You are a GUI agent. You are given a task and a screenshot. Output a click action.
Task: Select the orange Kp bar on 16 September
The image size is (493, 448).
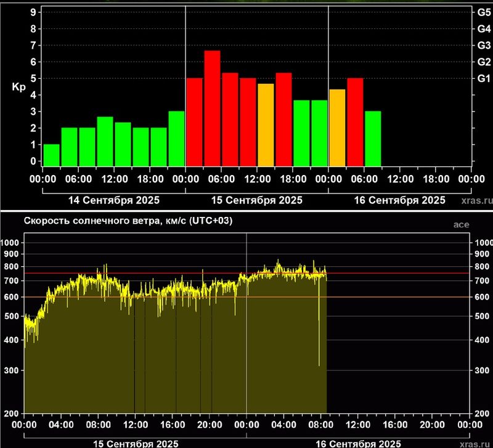coord(337,128)
